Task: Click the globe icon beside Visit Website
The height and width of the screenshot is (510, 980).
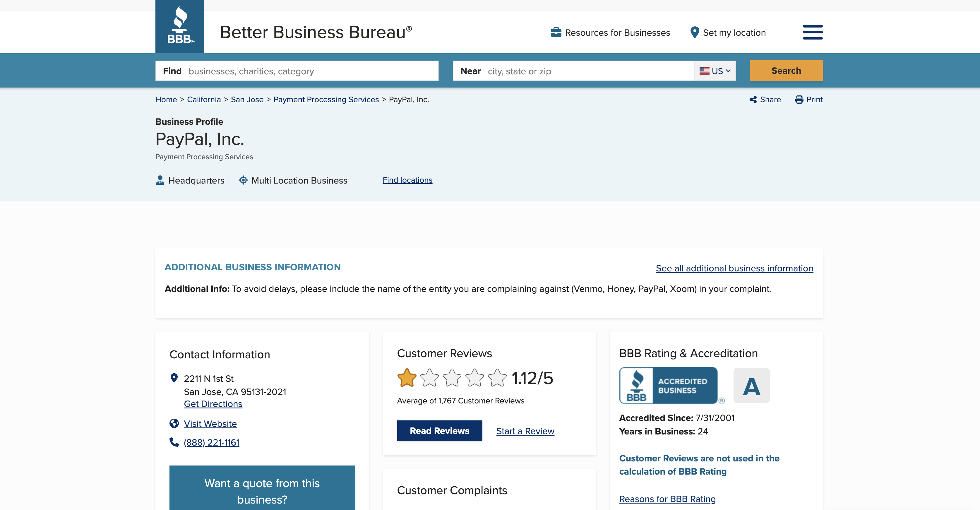Action: [174, 424]
